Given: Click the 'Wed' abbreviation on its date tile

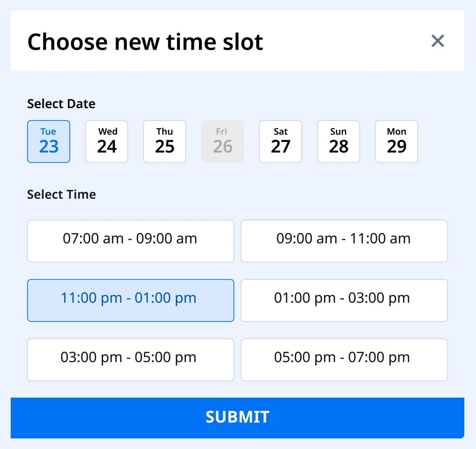Looking at the screenshot, I should pyautogui.click(x=107, y=131).
